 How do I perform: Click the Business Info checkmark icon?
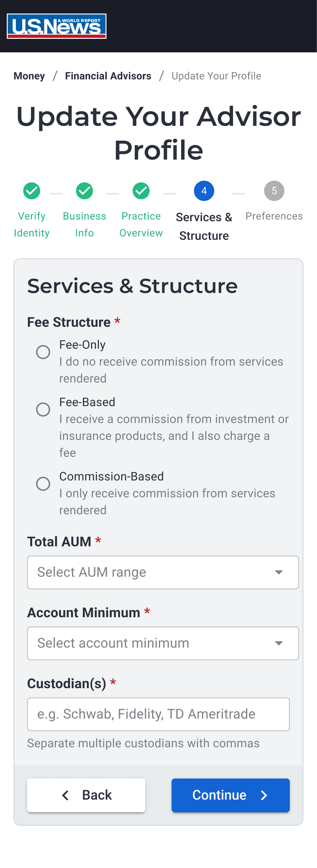coord(84,191)
